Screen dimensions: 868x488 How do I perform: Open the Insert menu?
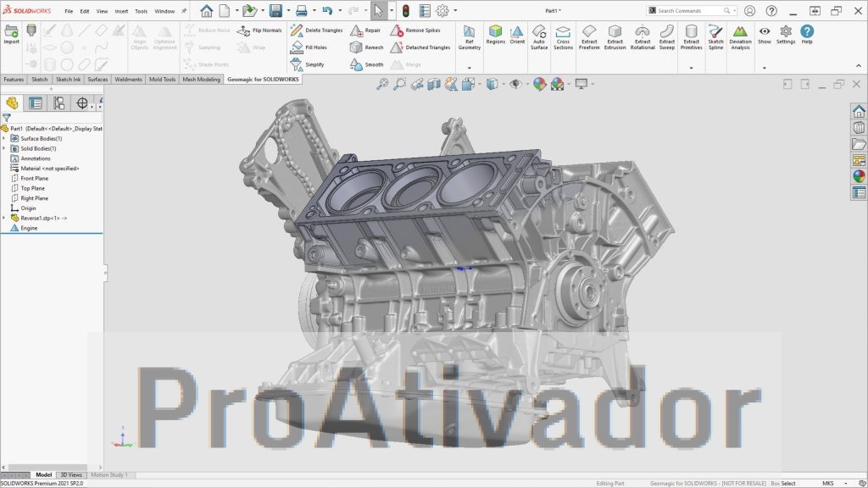[x=121, y=12]
